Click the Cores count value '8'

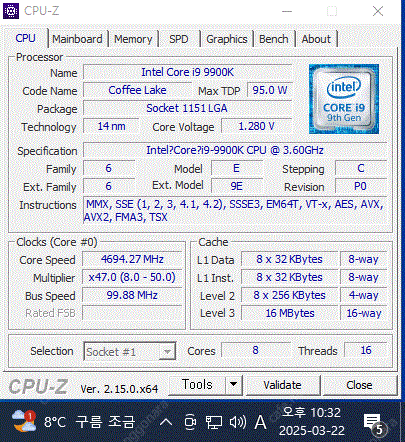(x=256, y=350)
